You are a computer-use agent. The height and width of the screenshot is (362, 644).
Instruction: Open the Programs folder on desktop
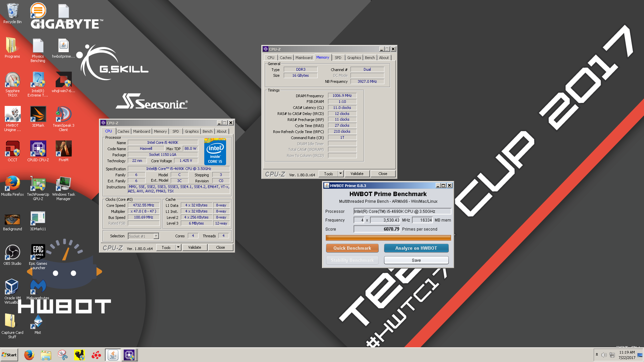[x=12, y=48]
